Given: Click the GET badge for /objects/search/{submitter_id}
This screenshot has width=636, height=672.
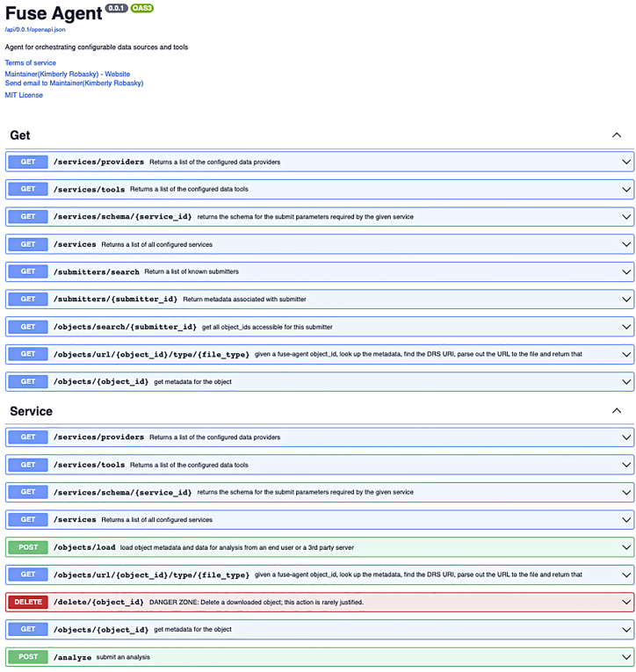Looking at the screenshot, I should point(27,327).
